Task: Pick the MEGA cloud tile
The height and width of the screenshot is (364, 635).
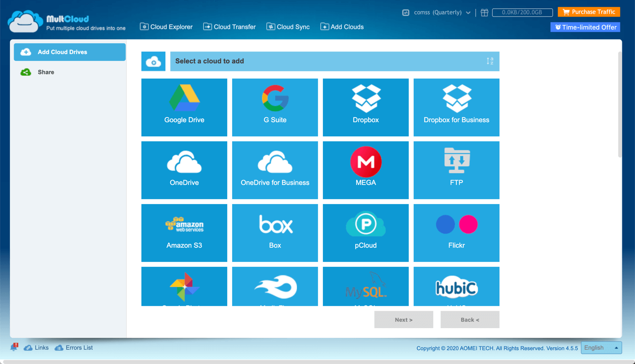Action: pyautogui.click(x=366, y=170)
